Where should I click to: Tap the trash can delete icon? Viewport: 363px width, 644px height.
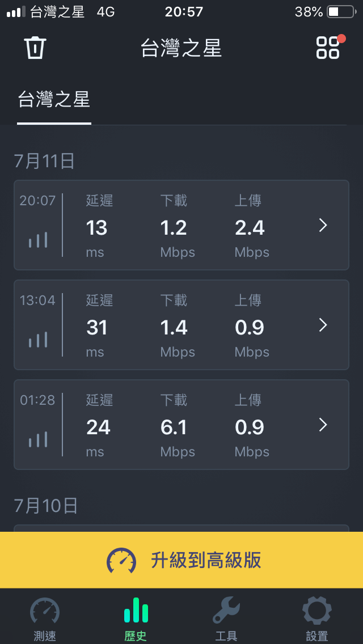pos(35,48)
